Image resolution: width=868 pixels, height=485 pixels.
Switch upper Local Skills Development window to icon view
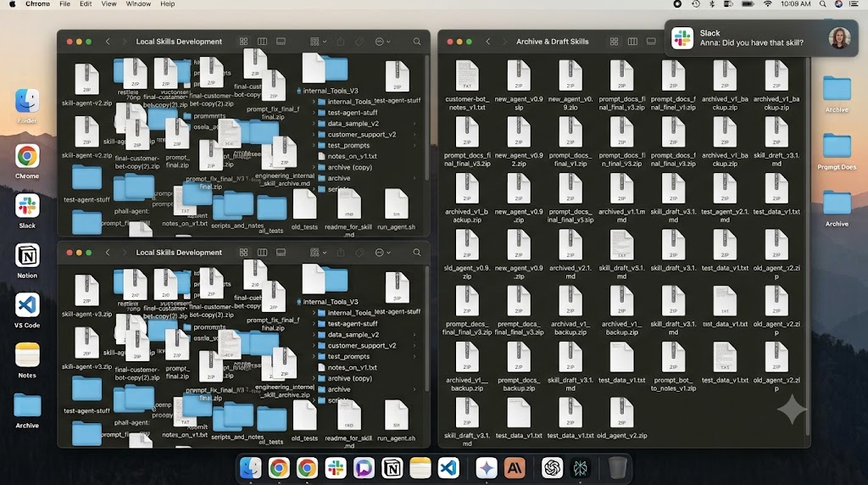[x=243, y=42]
